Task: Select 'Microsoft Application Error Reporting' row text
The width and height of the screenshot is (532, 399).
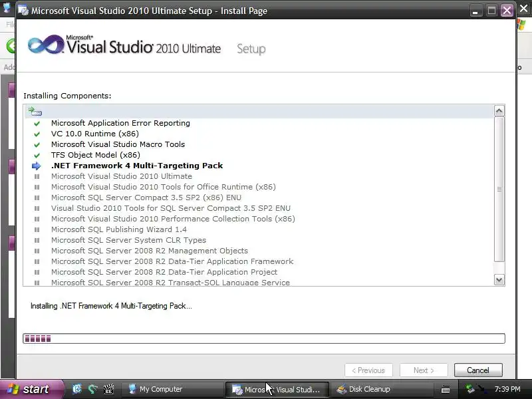Action: tap(120, 123)
